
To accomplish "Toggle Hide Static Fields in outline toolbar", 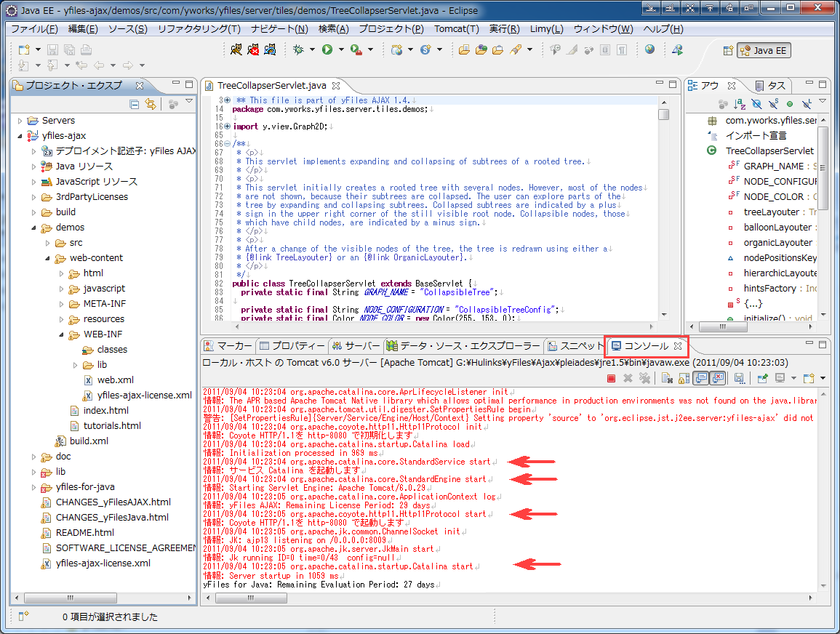I will click(x=773, y=105).
